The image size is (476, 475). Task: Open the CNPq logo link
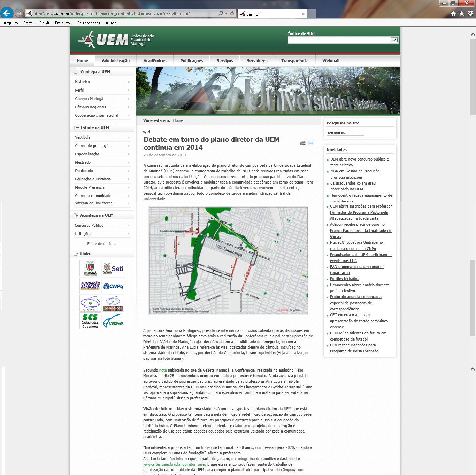pyautogui.click(x=113, y=286)
